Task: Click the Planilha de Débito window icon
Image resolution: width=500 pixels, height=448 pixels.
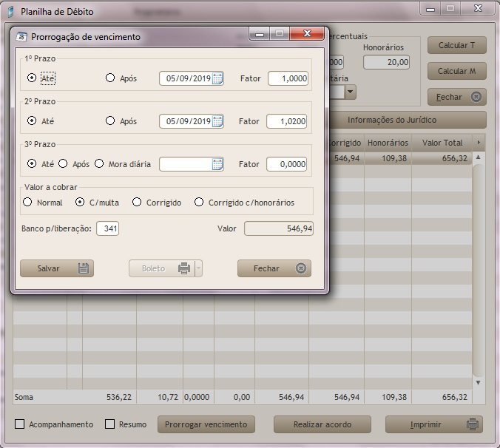Action: click(10, 12)
